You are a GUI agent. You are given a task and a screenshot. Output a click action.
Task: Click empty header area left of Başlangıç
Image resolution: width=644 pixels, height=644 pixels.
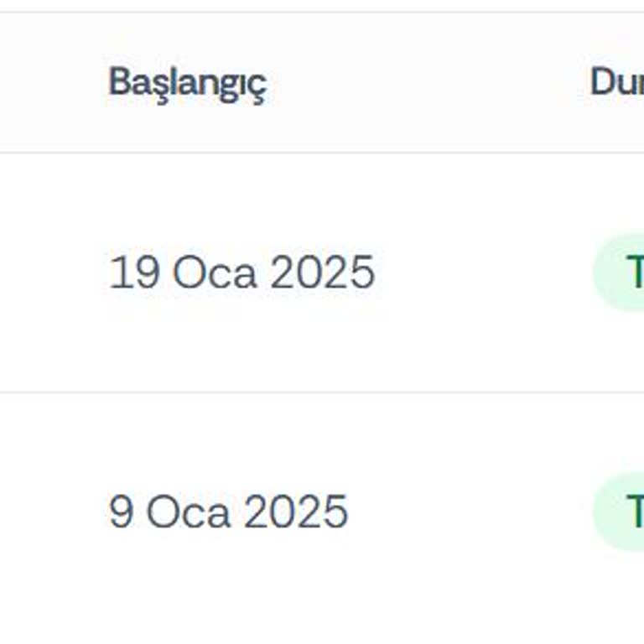pos(50,82)
